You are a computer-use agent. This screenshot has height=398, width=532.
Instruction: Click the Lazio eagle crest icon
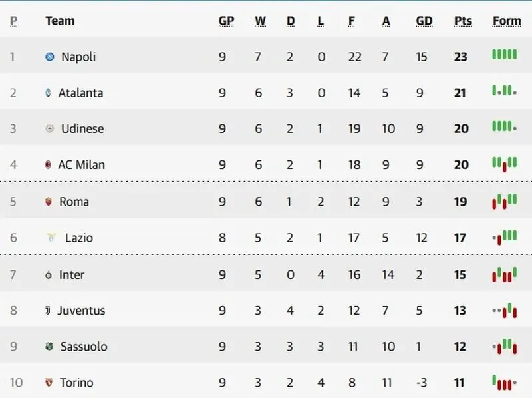pos(51,238)
